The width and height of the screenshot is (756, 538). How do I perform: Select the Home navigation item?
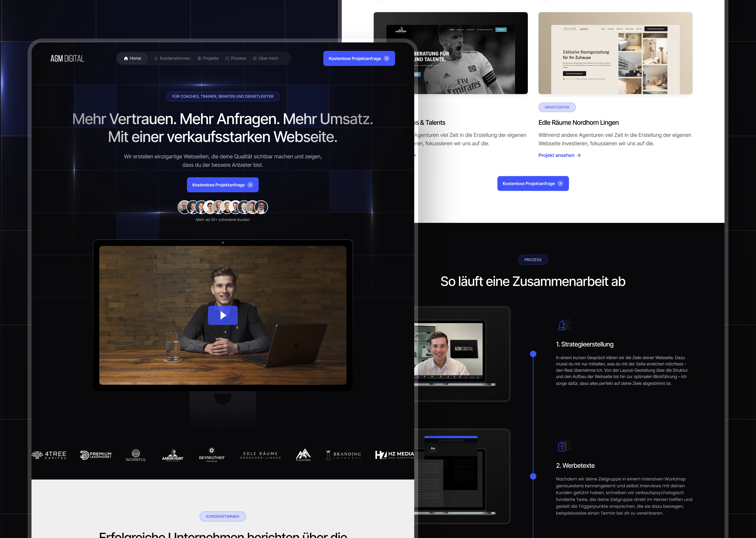[x=132, y=58]
